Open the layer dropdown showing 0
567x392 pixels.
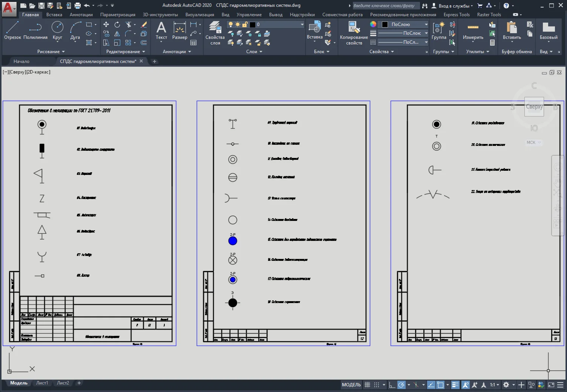tap(265, 24)
